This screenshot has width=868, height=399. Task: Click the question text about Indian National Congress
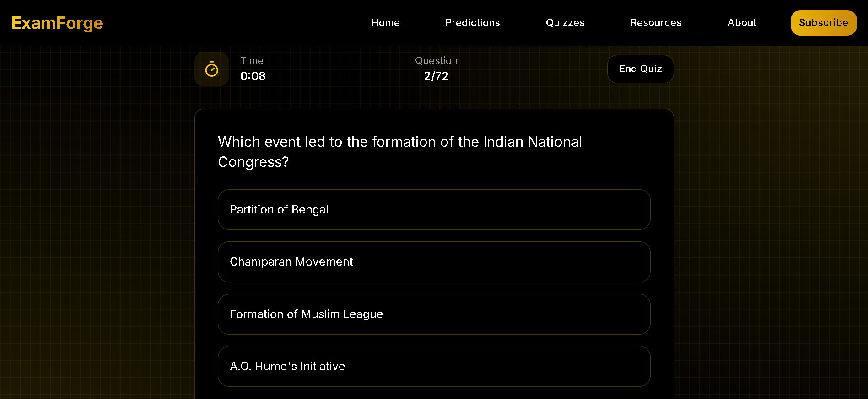coord(399,151)
